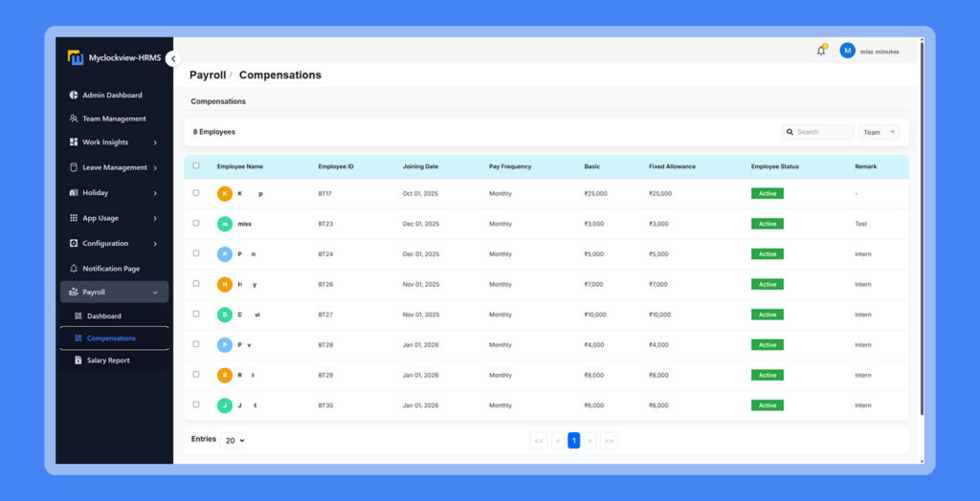The image size is (980, 501).
Task: Click the orange R avatar for BT29
Action: point(224,376)
